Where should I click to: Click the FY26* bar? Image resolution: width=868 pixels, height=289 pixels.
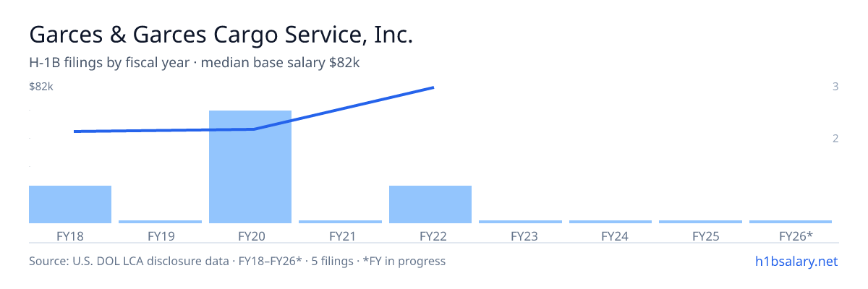(x=791, y=222)
